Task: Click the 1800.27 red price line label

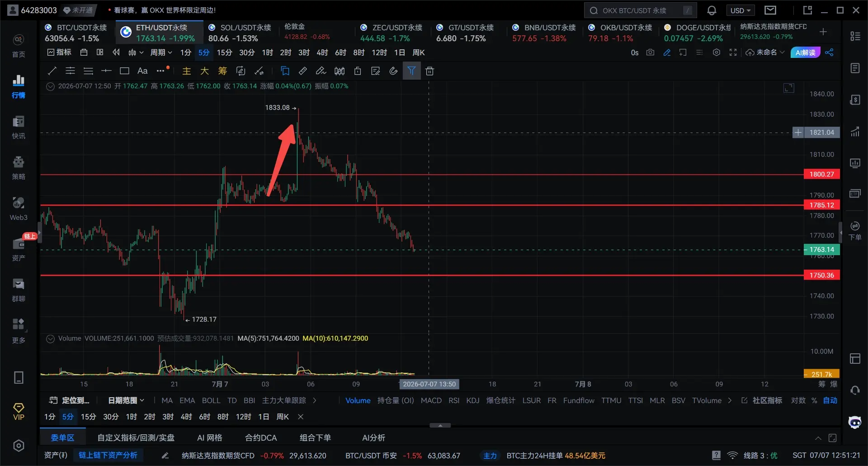Action: [822, 174]
